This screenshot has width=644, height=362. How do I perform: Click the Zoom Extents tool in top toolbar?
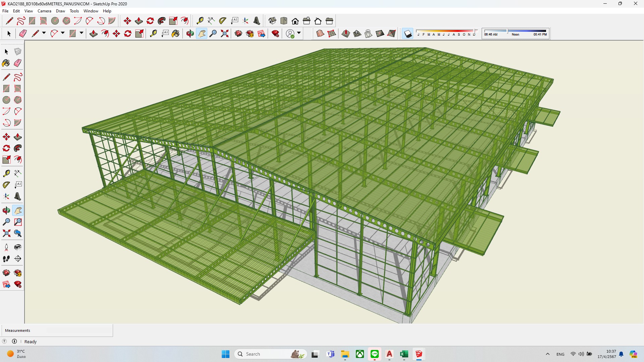click(x=224, y=34)
